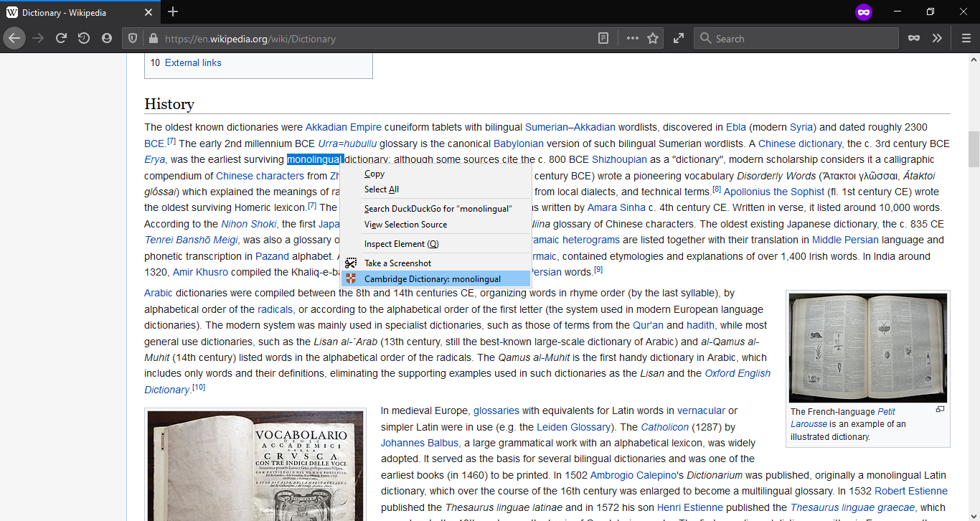Open the Amara Sinha link

616,207
